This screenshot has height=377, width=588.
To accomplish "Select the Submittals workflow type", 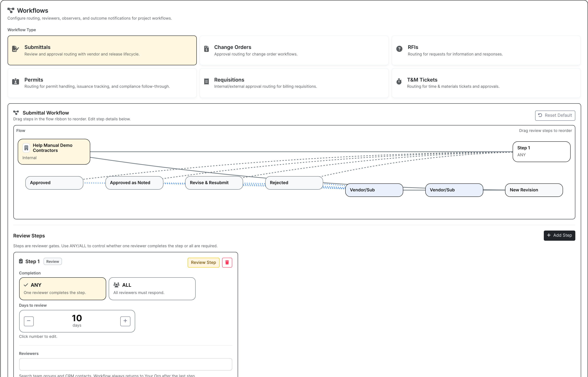I will (x=102, y=50).
